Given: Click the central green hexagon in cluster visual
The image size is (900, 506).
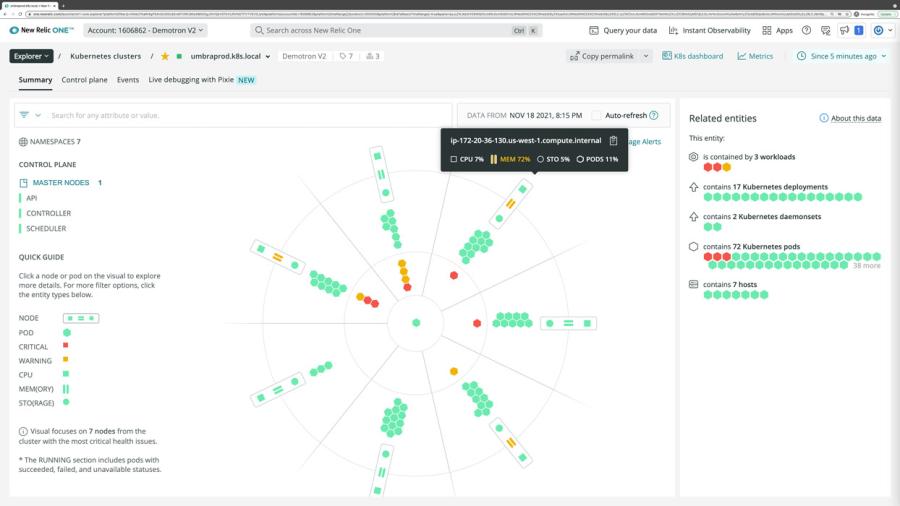Looking at the screenshot, I should 416,323.
